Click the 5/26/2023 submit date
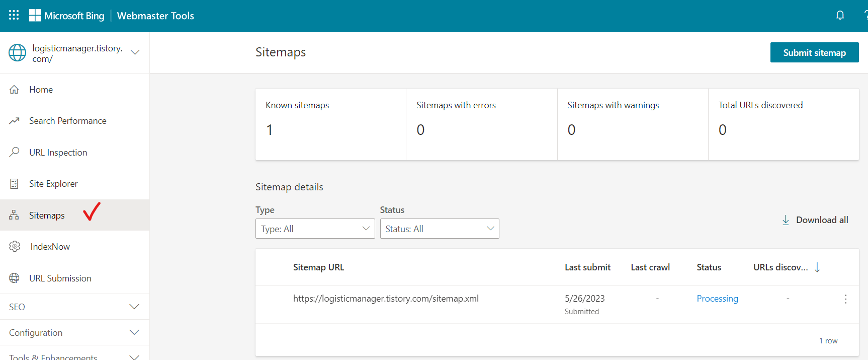This screenshot has height=360, width=868. 584,299
